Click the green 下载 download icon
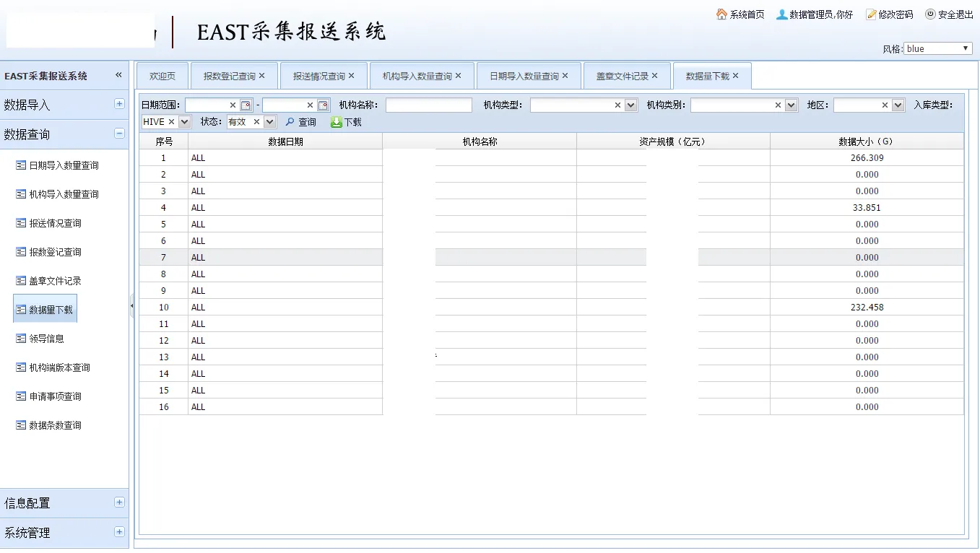980x553 pixels. tap(336, 122)
